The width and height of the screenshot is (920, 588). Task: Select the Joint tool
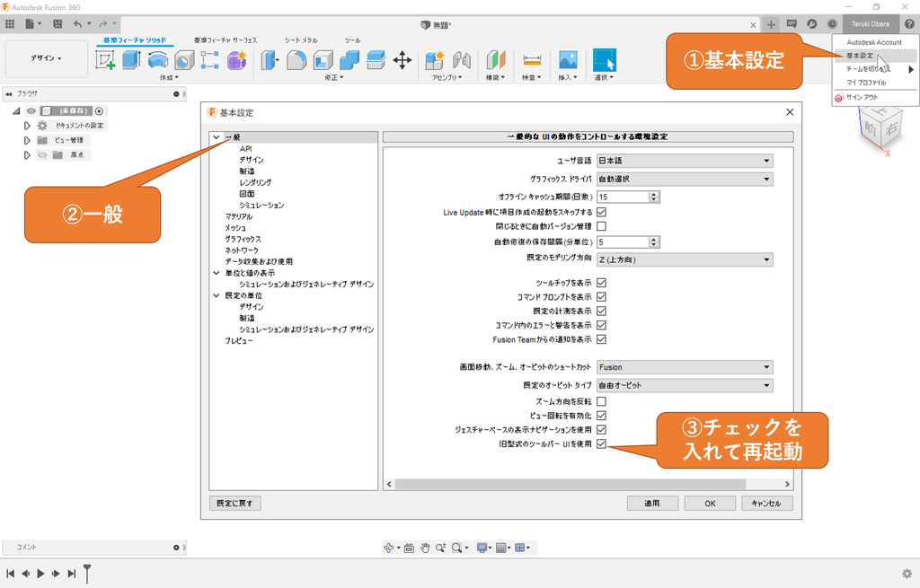[462, 60]
